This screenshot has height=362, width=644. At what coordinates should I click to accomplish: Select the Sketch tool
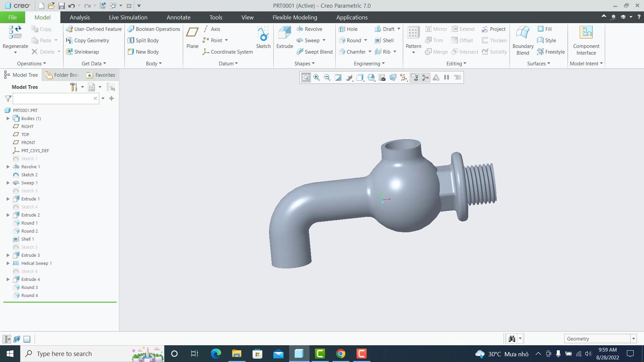(263, 34)
